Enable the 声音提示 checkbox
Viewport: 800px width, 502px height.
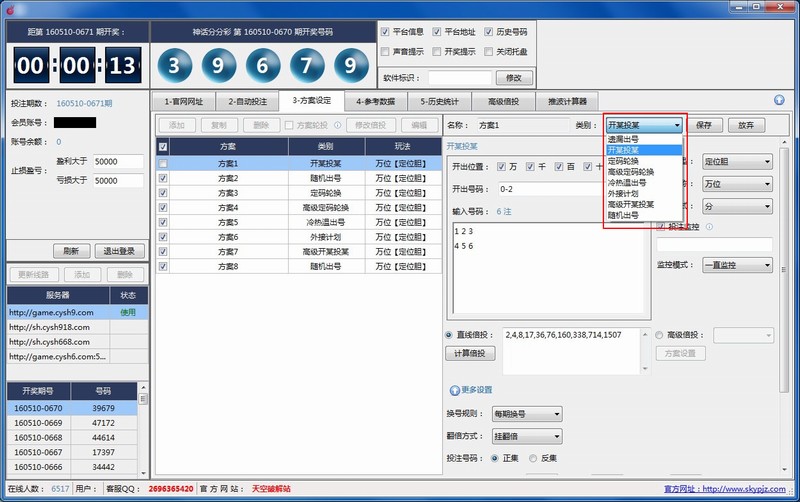pyautogui.click(x=386, y=51)
